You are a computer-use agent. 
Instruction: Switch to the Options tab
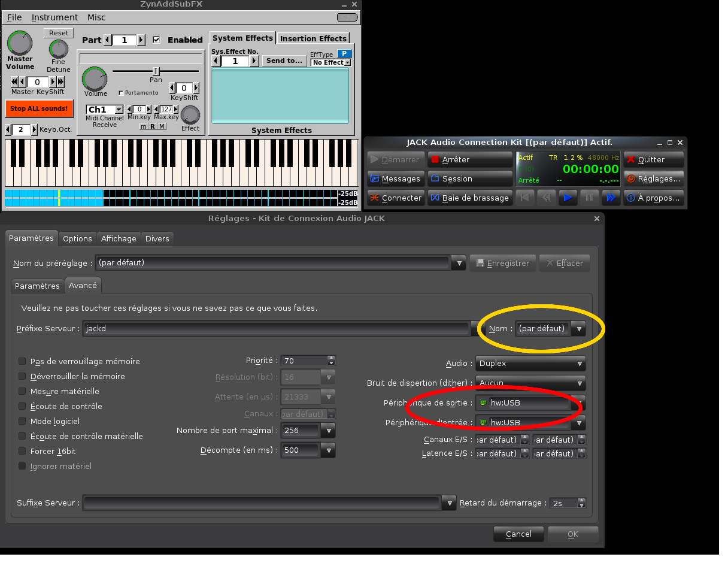[77, 238]
